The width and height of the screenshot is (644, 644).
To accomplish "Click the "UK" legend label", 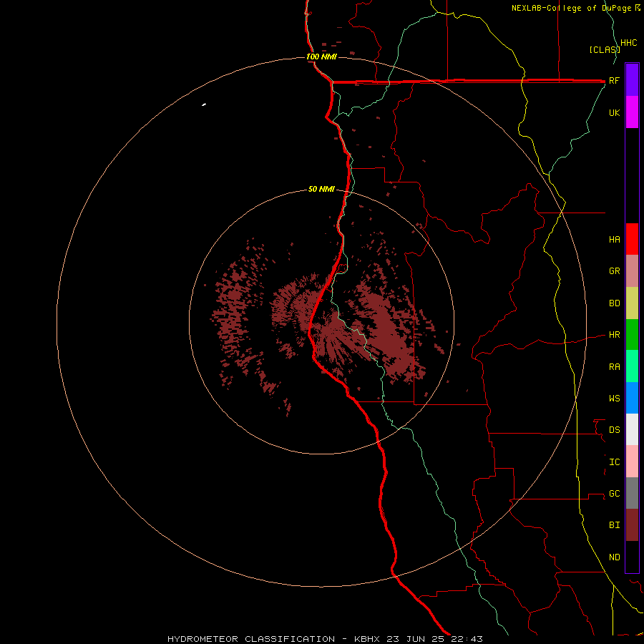I will tap(614, 112).
